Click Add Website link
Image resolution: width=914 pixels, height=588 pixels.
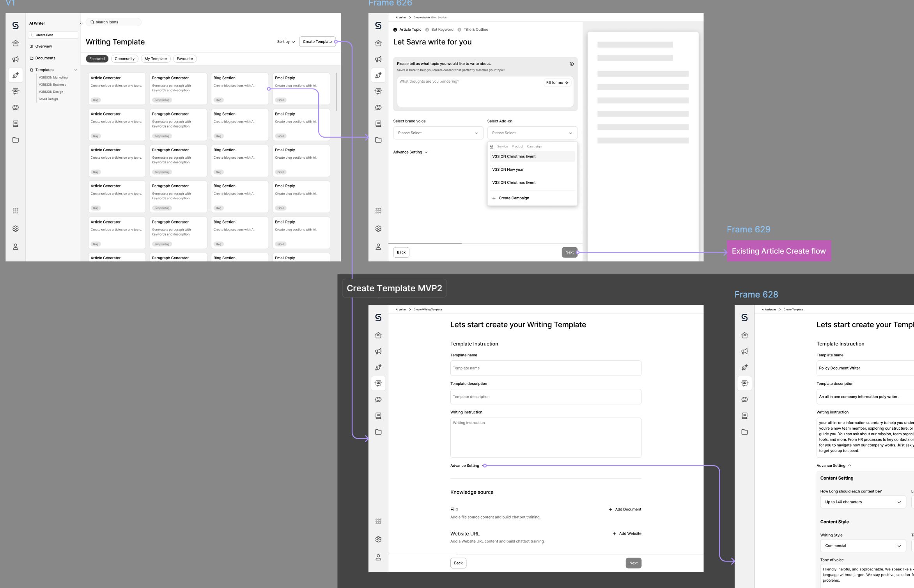click(627, 533)
